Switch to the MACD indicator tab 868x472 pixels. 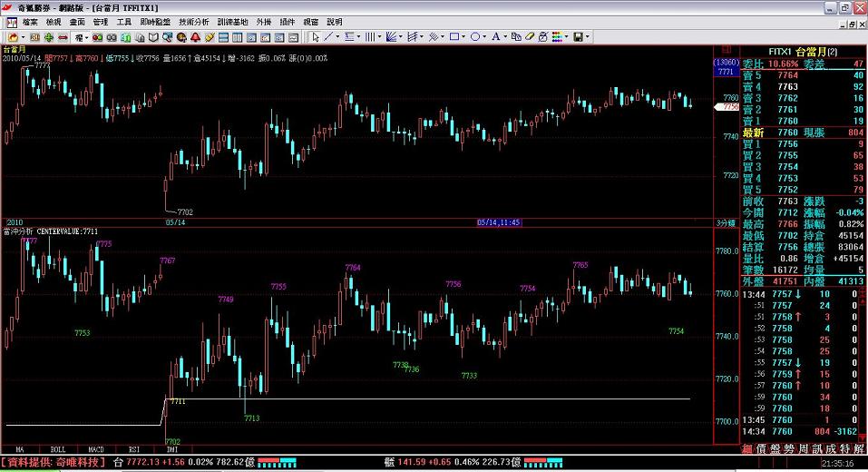pyautogui.click(x=96, y=449)
